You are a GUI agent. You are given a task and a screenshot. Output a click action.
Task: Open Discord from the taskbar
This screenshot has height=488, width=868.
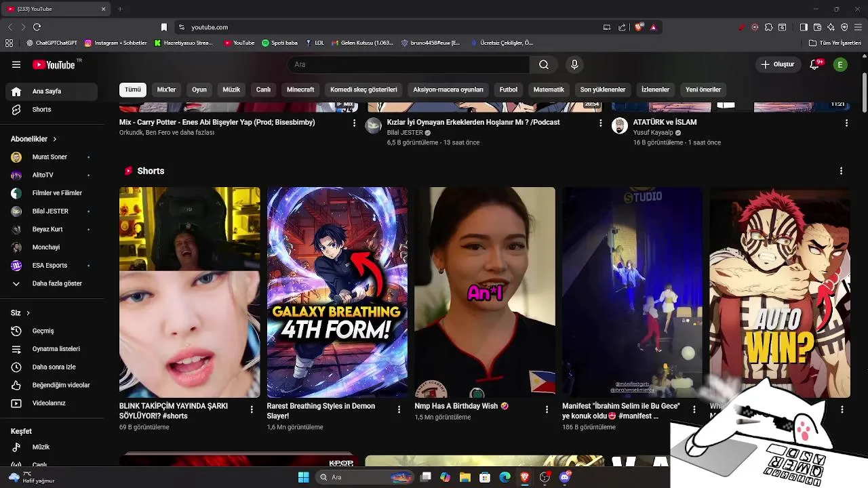point(565,477)
